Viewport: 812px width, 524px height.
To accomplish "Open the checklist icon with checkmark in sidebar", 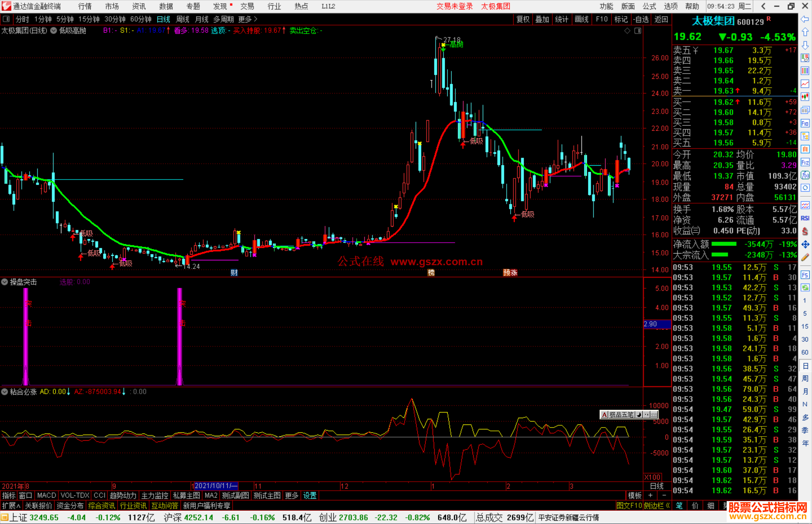I will coord(805,58).
